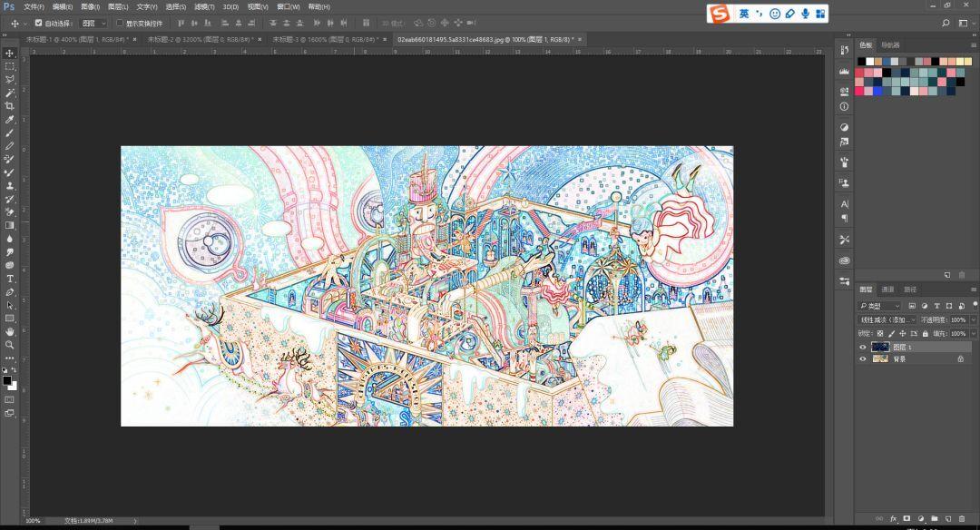This screenshot has height=530, width=980.
Task: Select the Horizontal Type tool
Action: point(9,278)
